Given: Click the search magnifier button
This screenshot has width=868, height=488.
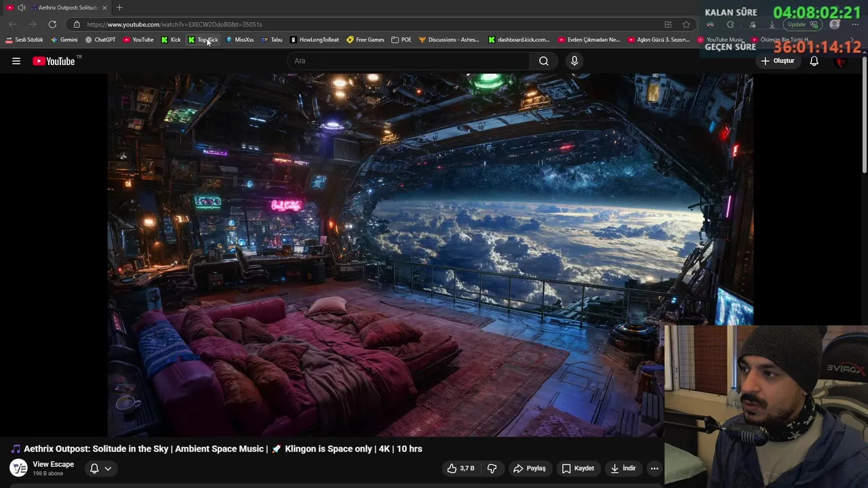Looking at the screenshot, I should (x=544, y=61).
